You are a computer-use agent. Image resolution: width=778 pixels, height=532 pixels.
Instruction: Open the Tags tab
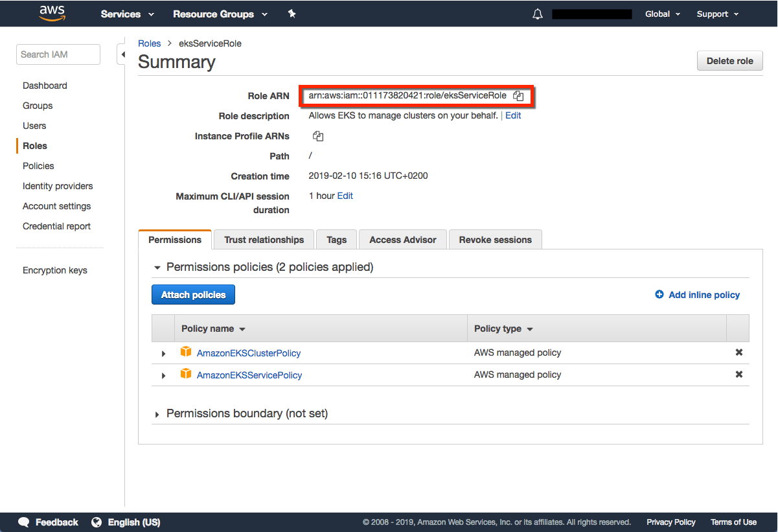pyautogui.click(x=336, y=240)
